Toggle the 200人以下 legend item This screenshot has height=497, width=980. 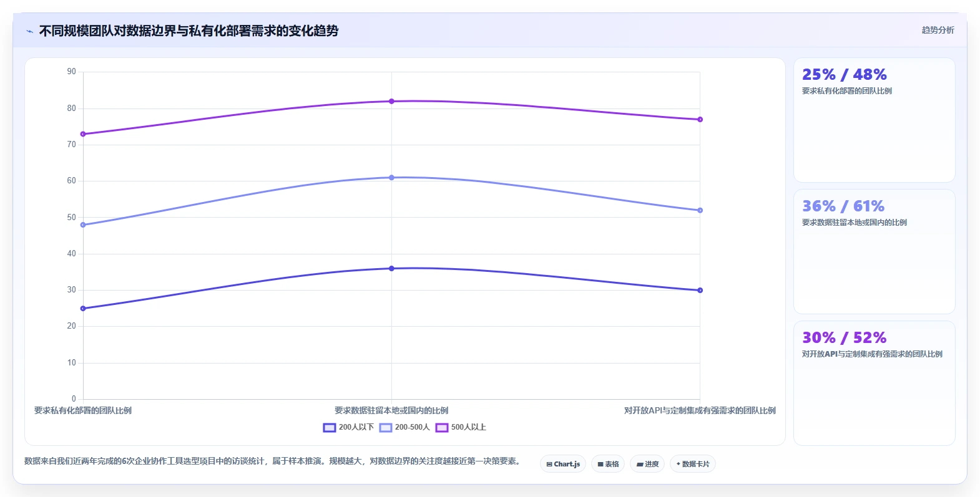[348, 427]
